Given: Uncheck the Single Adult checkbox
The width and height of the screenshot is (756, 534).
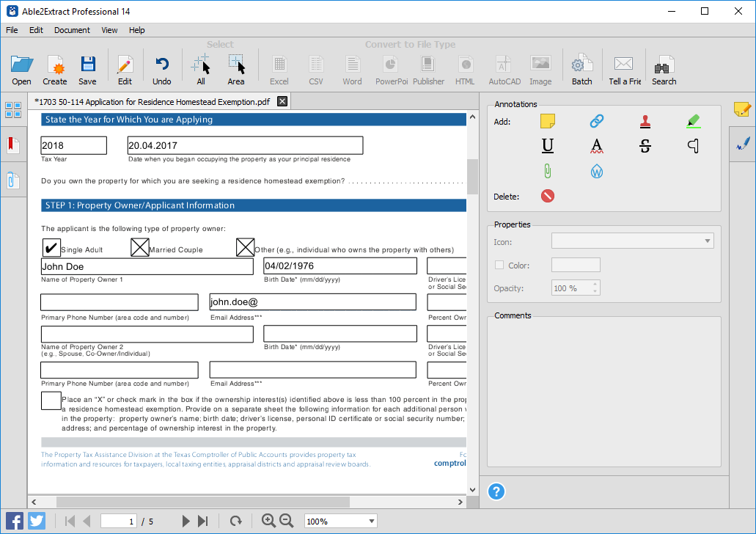Looking at the screenshot, I should pyautogui.click(x=51, y=247).
